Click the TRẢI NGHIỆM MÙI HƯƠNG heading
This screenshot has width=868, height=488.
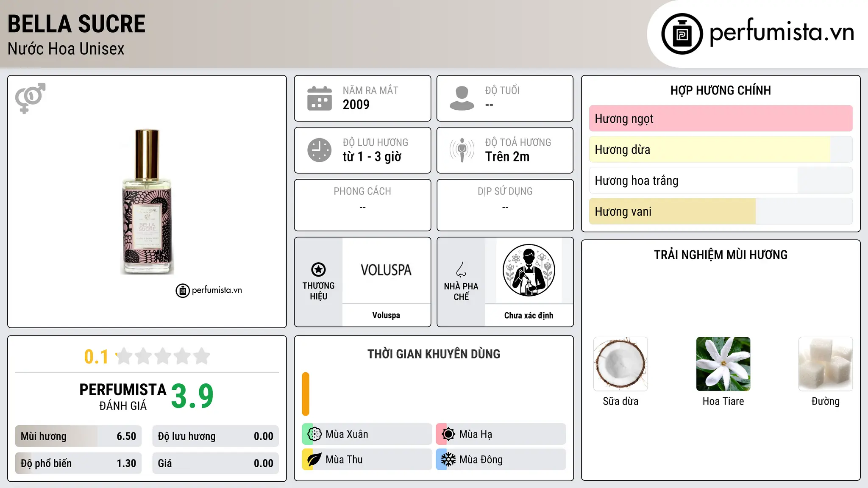pos(721,255)
